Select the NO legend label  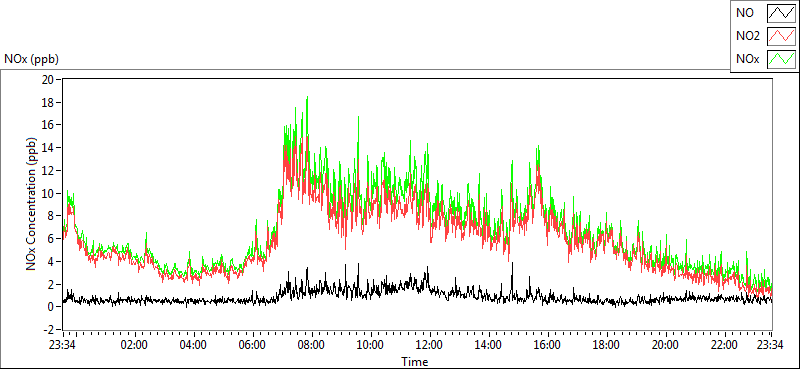pyautogui.click(x=745, y=13)
